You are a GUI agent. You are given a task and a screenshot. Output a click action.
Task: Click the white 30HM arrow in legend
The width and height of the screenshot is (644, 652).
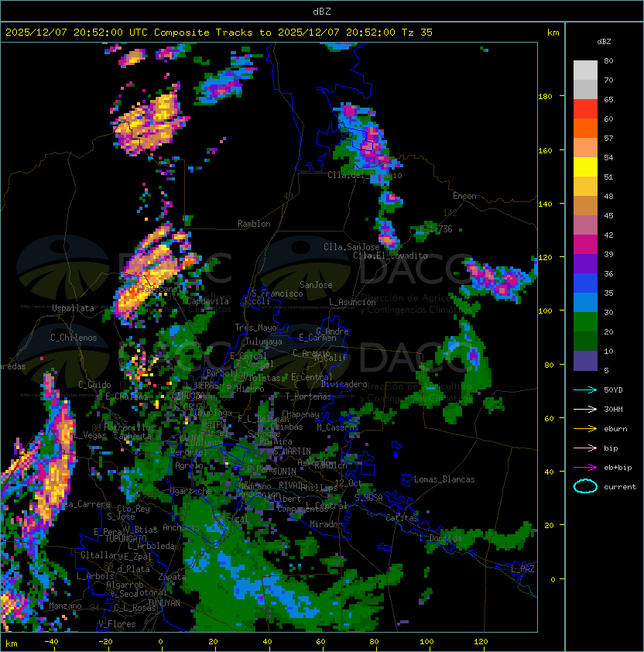coord(585,410)
